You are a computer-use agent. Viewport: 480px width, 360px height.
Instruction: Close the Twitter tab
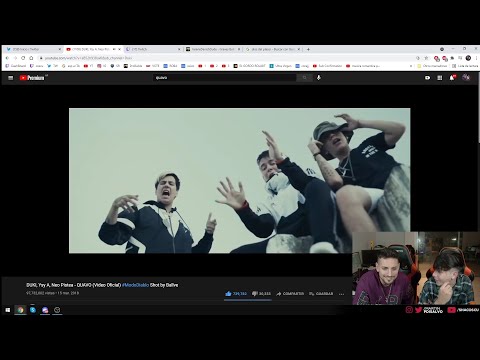[x=60, y=49]
